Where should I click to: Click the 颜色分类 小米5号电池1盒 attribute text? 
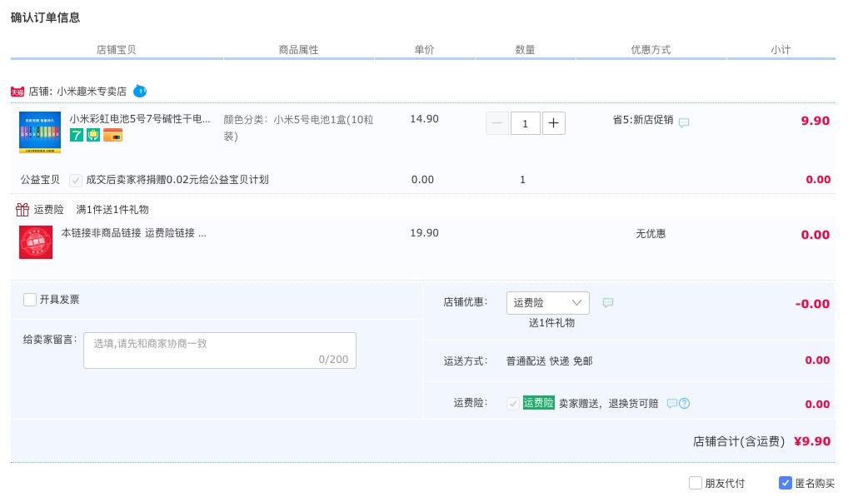pos(298,127)
